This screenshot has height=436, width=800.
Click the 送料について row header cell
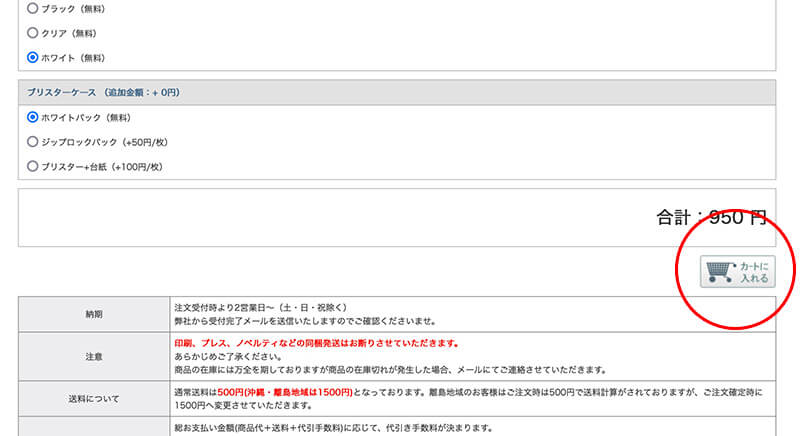coord(94,399)
